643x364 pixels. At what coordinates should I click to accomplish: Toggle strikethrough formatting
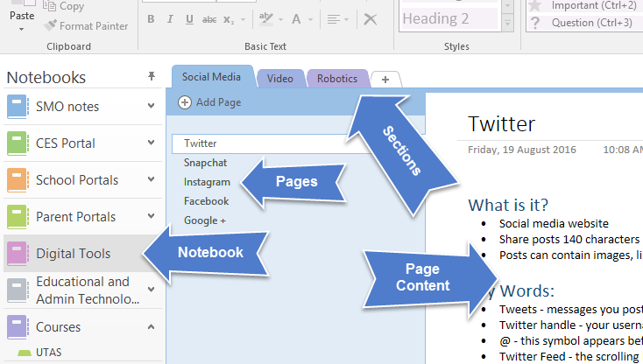[x=209, y=19]
